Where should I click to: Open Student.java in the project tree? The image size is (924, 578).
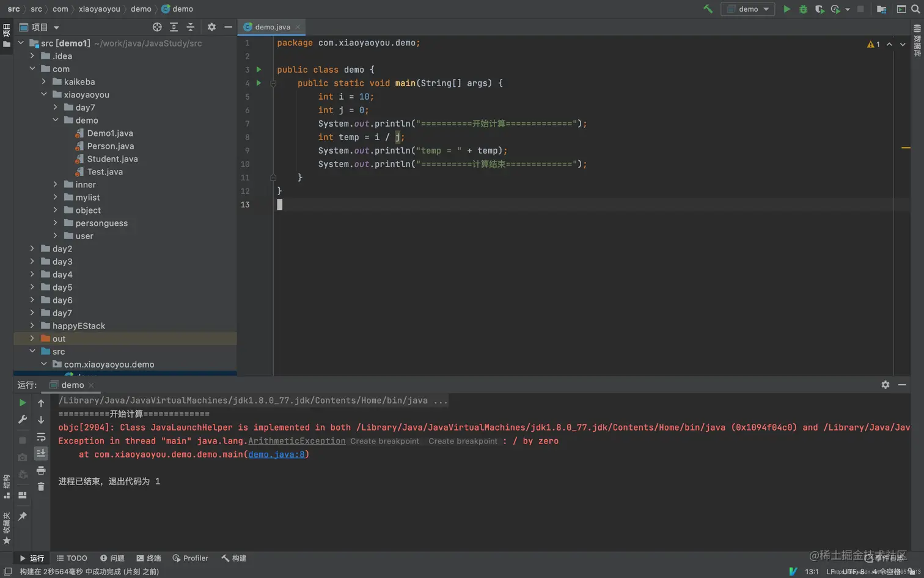pos(112,159)
